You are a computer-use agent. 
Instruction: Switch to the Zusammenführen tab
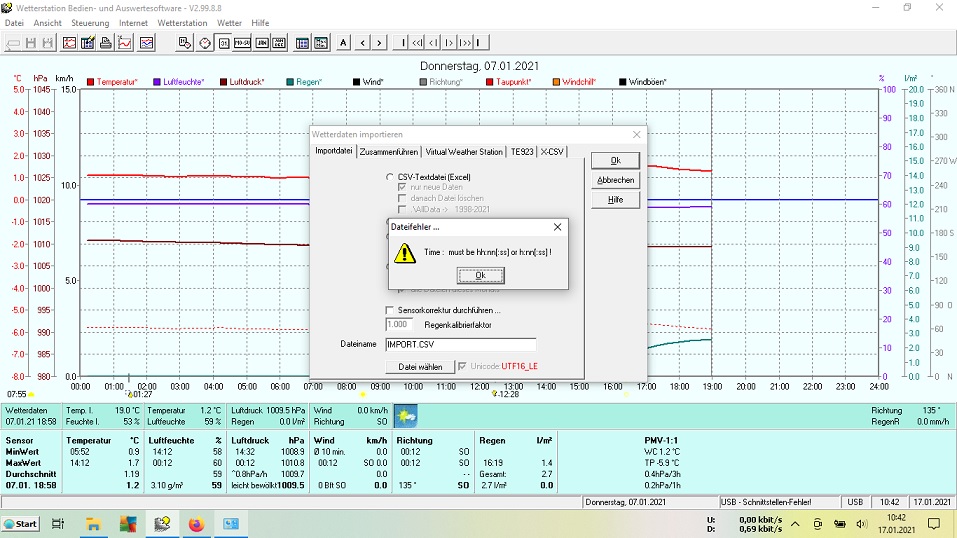point(389,152)
